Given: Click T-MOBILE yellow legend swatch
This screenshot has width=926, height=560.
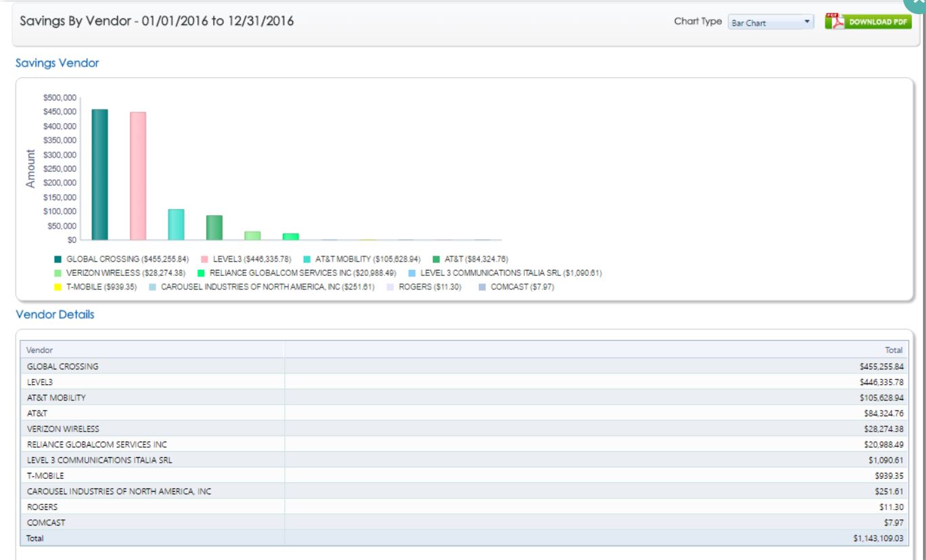Looking at the screenshot, I should tap(57, 287).
